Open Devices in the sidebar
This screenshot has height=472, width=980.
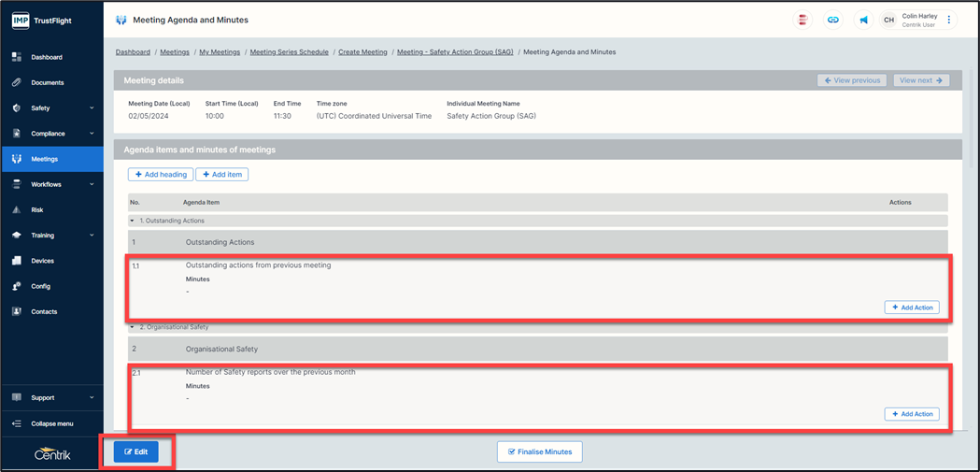[42, 261]
